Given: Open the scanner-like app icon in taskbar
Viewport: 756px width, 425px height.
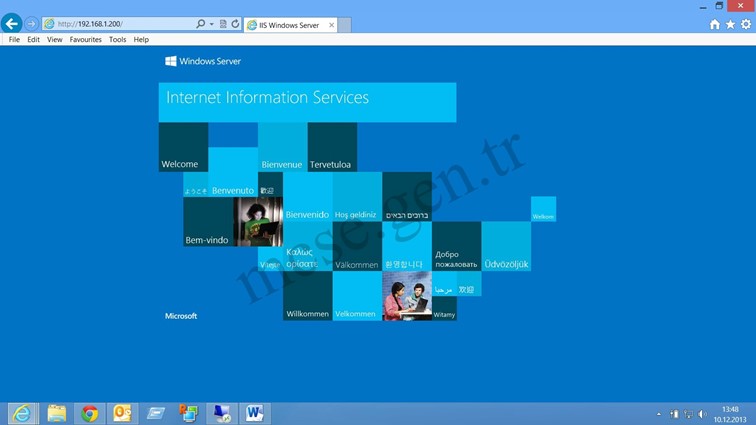Looking at the screenshot, I should [155, 413].
